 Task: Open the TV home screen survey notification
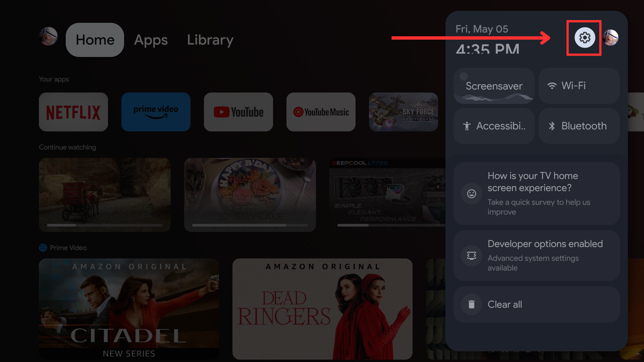536,193
